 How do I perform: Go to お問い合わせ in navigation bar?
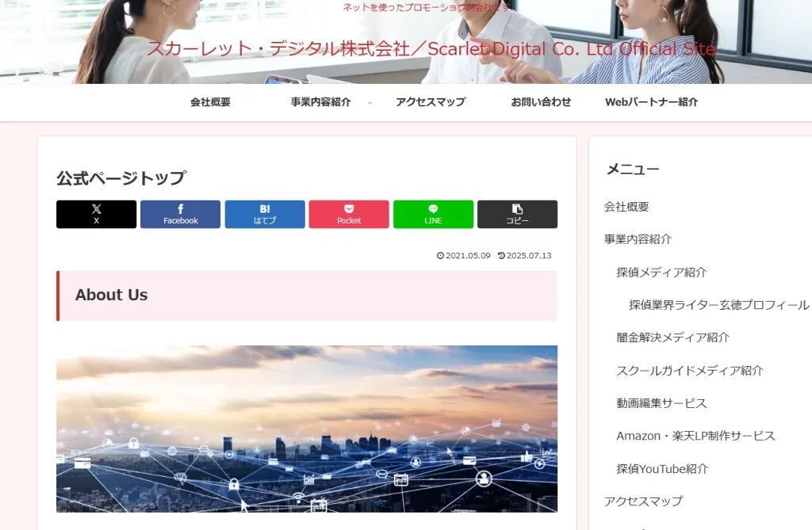click(x=541, y=102)
